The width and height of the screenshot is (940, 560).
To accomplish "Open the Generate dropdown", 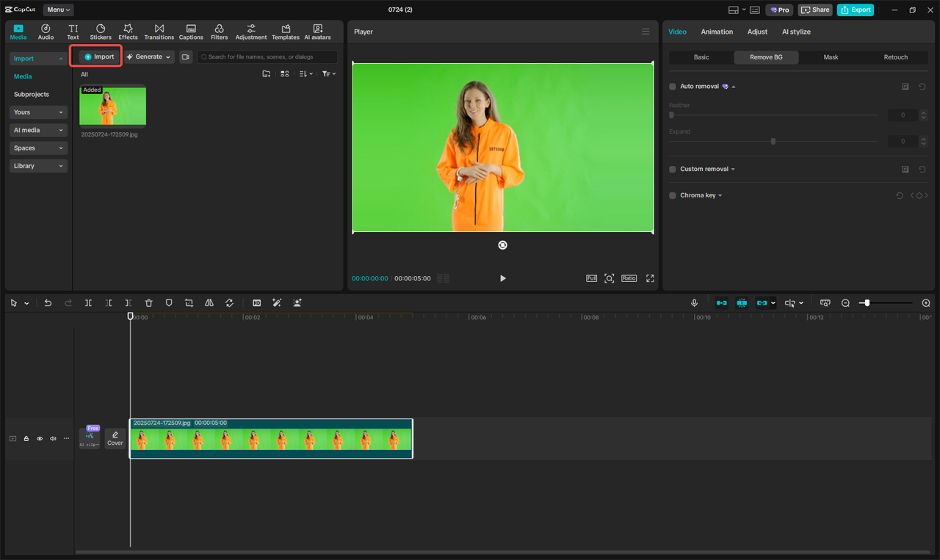I will click(149, 57).
